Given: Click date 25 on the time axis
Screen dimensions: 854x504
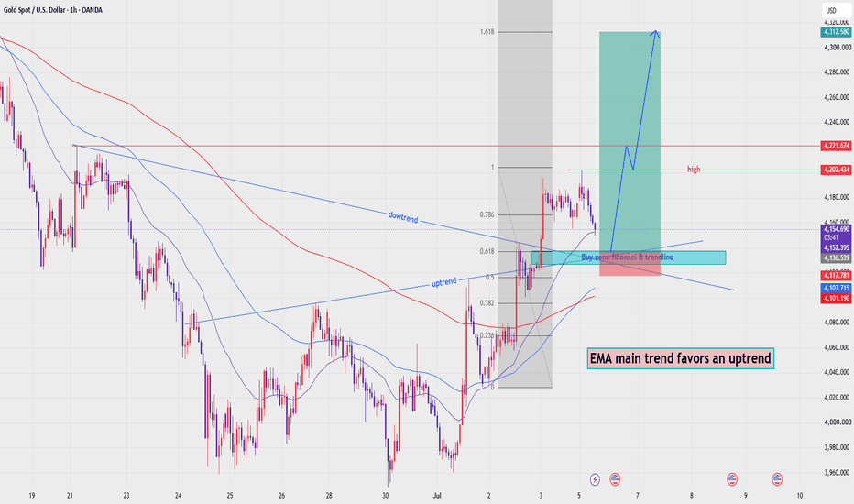Looking at the screenshot, I should [230, 495].
